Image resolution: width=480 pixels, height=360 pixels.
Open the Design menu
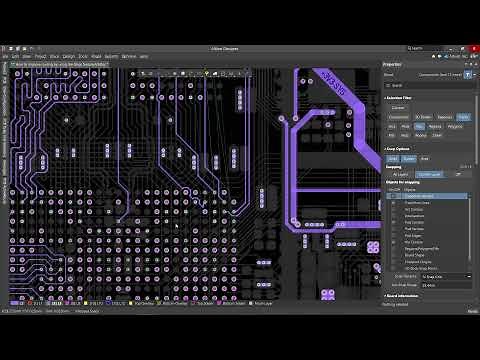[x=69, y=57]
